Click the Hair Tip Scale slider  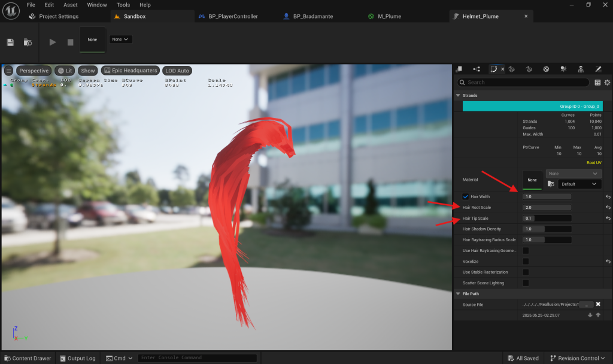(547, 218)
